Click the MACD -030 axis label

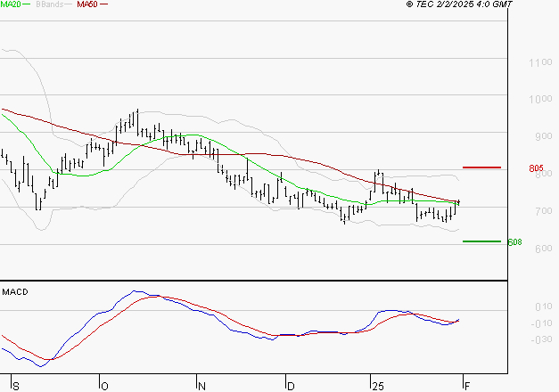pyautogui.click(x=541, y=339)
